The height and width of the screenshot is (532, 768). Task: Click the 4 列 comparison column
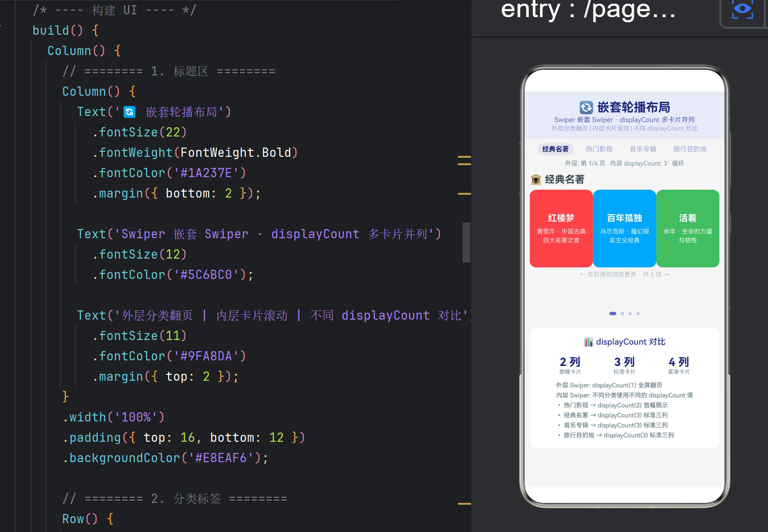tap(679, 365)
